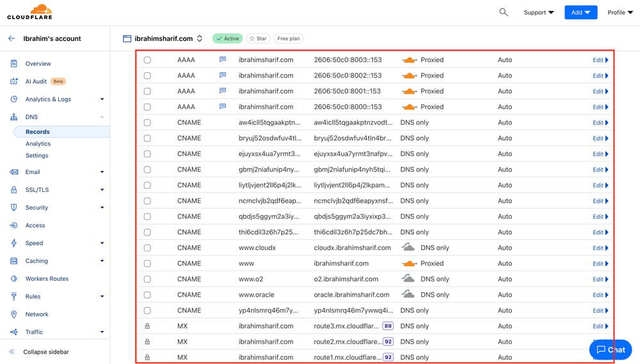This screenshot has width=640, height=364.
Task: Open the Chat support button
Action: coord(611,350)
